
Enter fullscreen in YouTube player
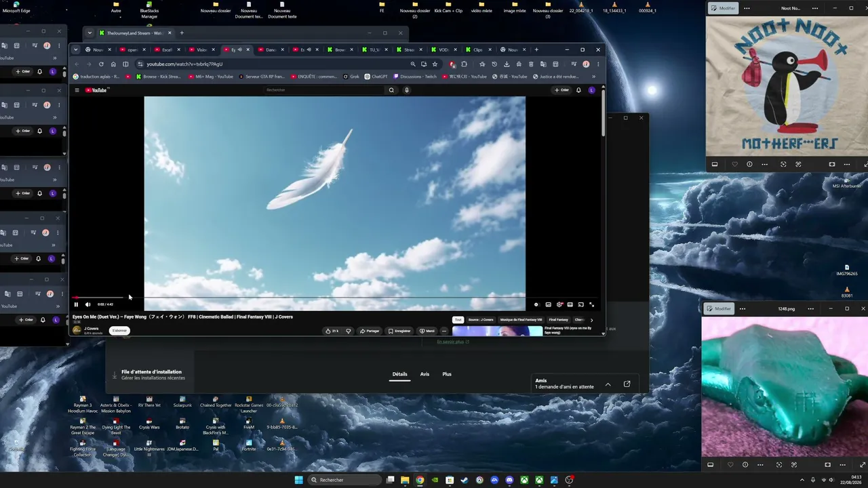(x=591, y=304)
